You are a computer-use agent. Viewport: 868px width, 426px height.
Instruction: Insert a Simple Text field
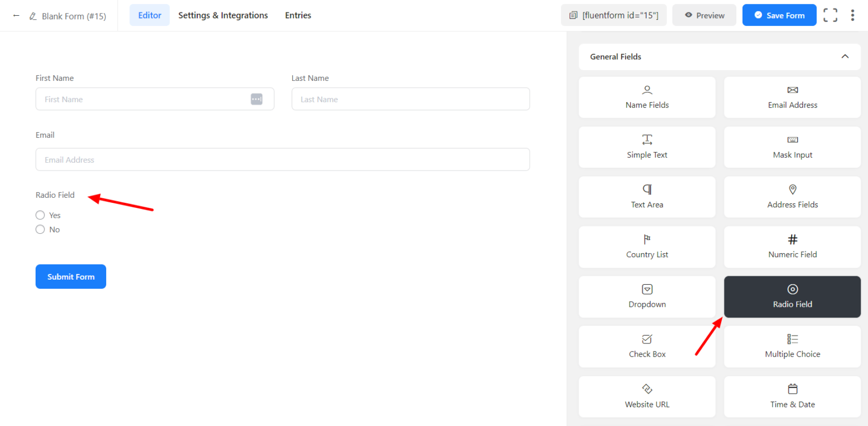pyautogui.click(x=646, y=147)
